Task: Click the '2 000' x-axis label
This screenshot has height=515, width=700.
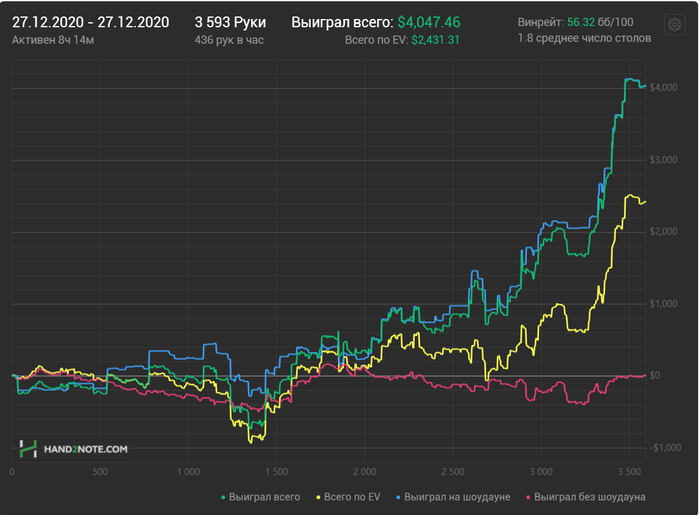Action: (365, 472)
